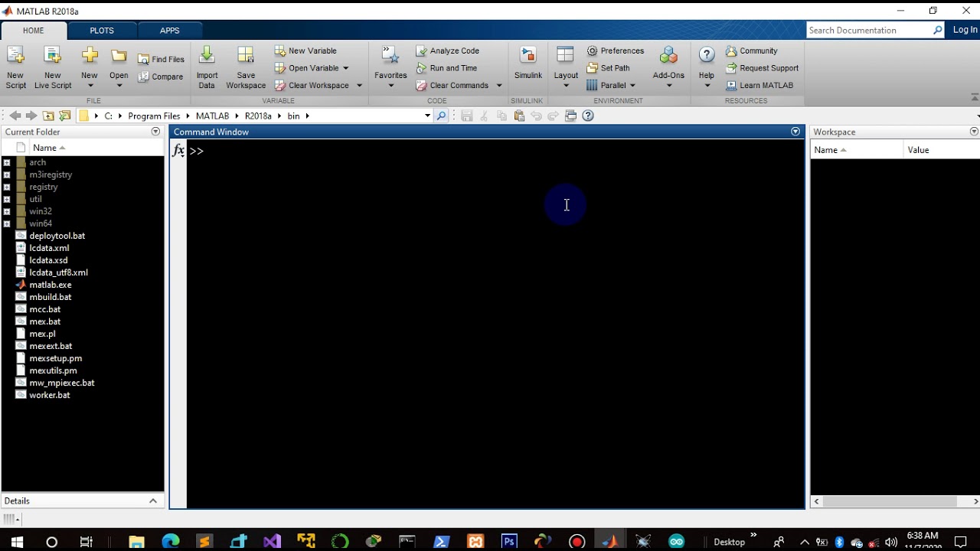The width and height of the screenshot is (980, 551).
Task: Open Windows Start menu
Action: [x=17, y=542]
